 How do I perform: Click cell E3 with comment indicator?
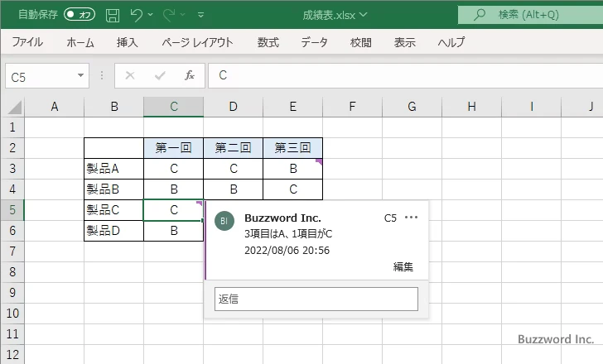tap(292, 169)
